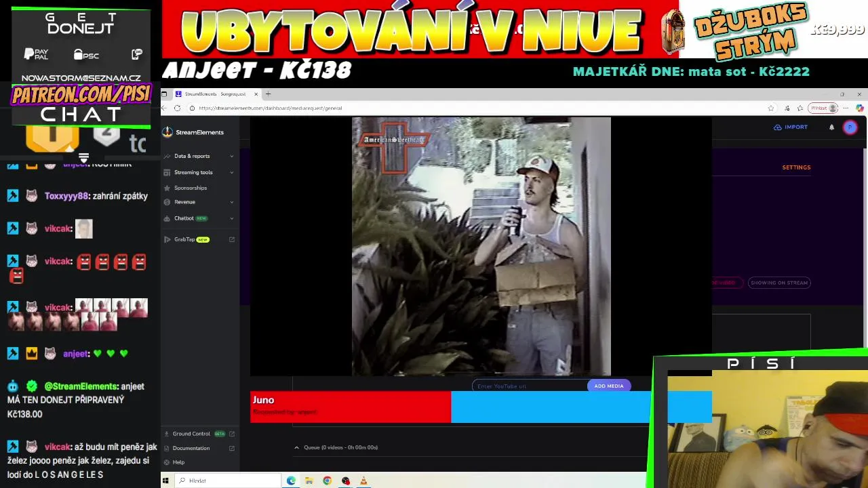Image resolution: width=868 pixels, height=488 pixels.
Task: Open Documentation link
Action: [x=191, y=448]
